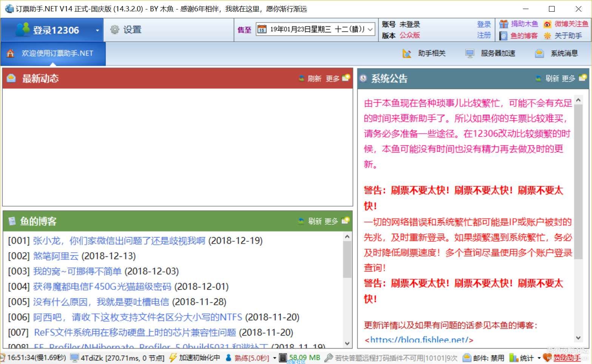
Task: Click the calendar icon in the 售至 date box
Action: click(x=262, y=29)
